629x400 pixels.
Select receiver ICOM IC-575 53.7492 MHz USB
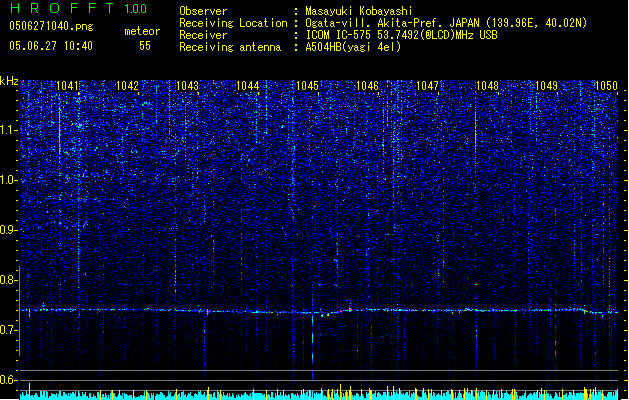[402, 35]
